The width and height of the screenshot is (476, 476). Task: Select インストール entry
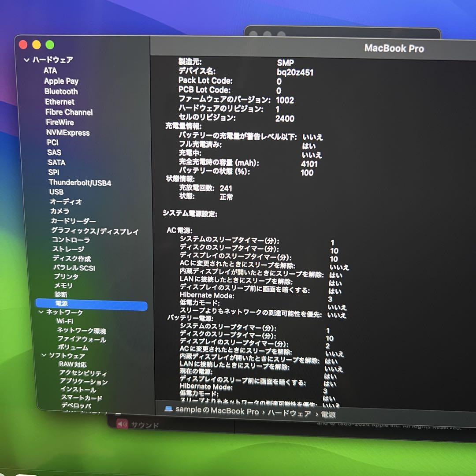pyautogui.click(x=78, y=390)
